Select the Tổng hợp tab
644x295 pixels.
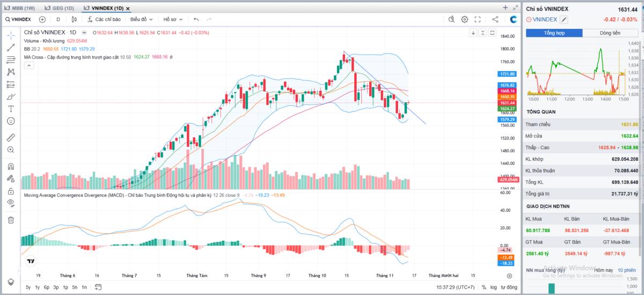[x=554, y=33]
